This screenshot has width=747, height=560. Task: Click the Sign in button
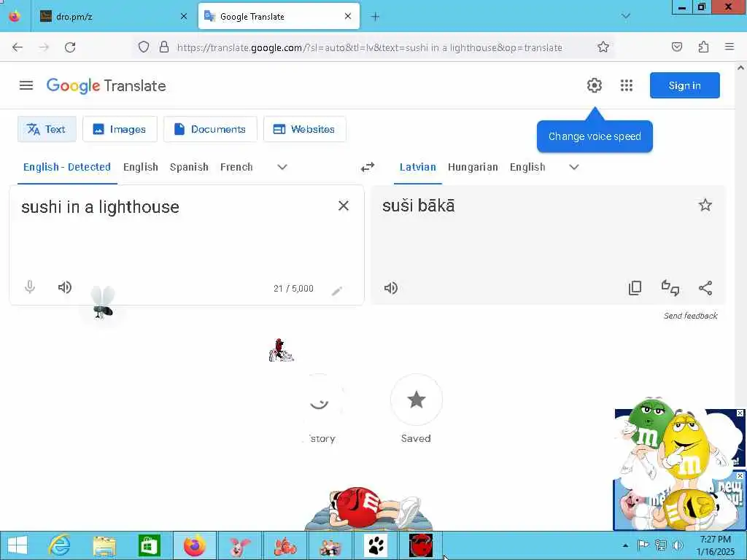coord(684,85)
